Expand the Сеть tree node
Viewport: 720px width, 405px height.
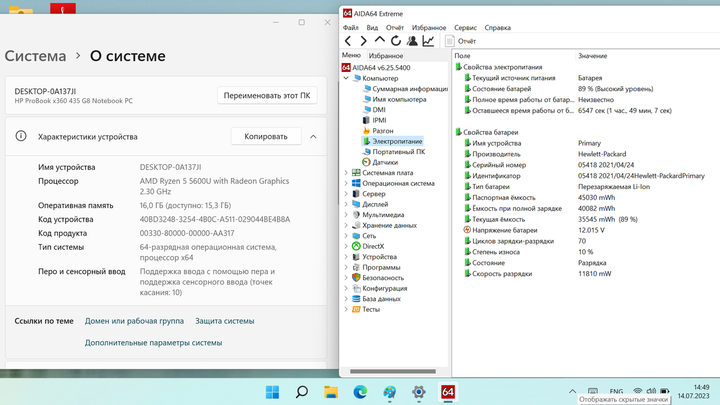pyautogui.click(x=346, y=236)
